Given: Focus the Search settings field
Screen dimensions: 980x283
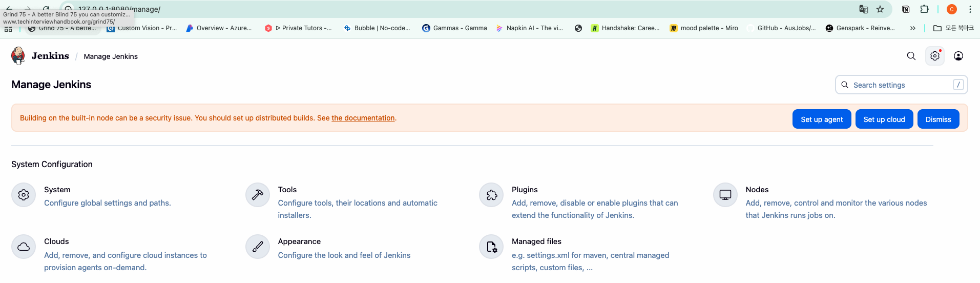Looking at the screenshot, I should click(x=901, y=85).
